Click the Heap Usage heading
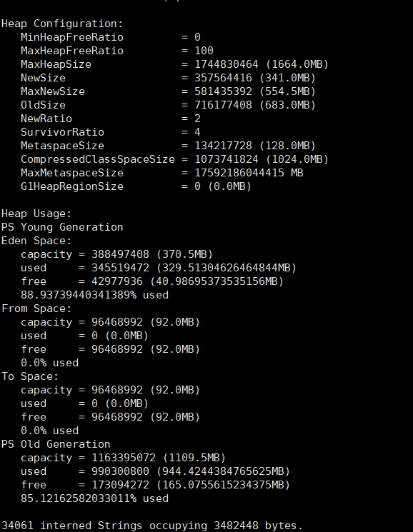The height and width of the screenshot is (532, 413). (x=36, y=214)
